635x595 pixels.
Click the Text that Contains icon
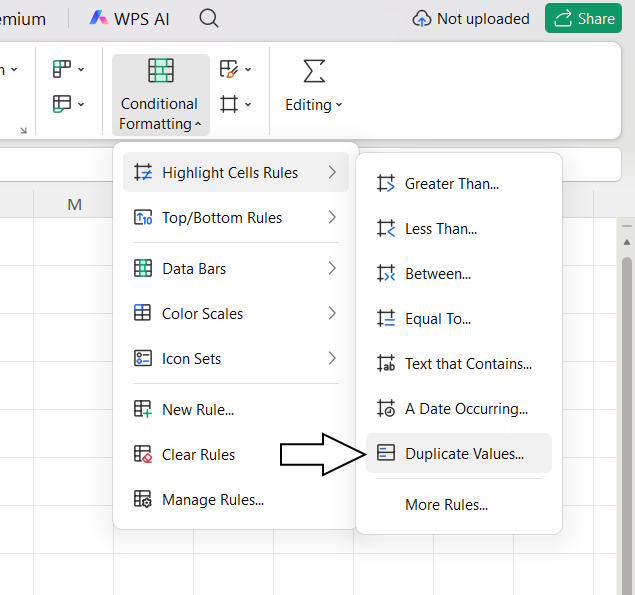click(x=386, y=363)
